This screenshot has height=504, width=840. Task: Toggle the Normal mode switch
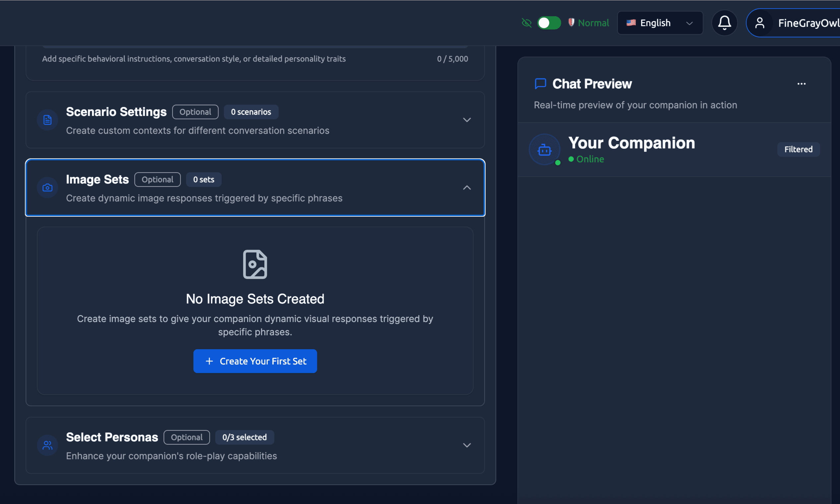549,23
